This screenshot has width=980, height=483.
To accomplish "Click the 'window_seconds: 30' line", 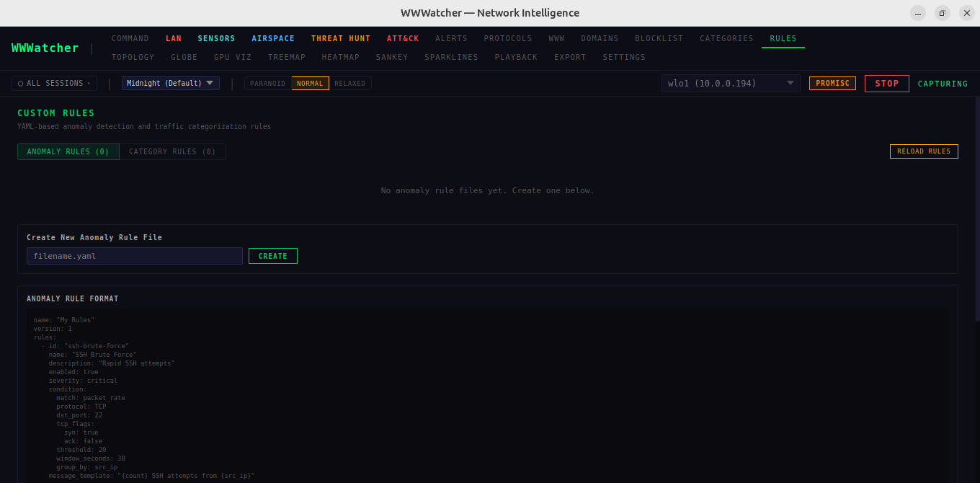I will [x=91, y=458].
